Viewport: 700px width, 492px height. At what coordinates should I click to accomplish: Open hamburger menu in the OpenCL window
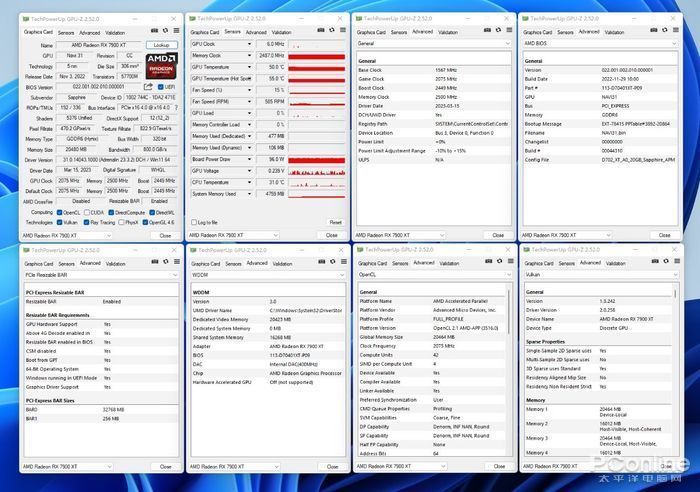click(x=511, y=262)
